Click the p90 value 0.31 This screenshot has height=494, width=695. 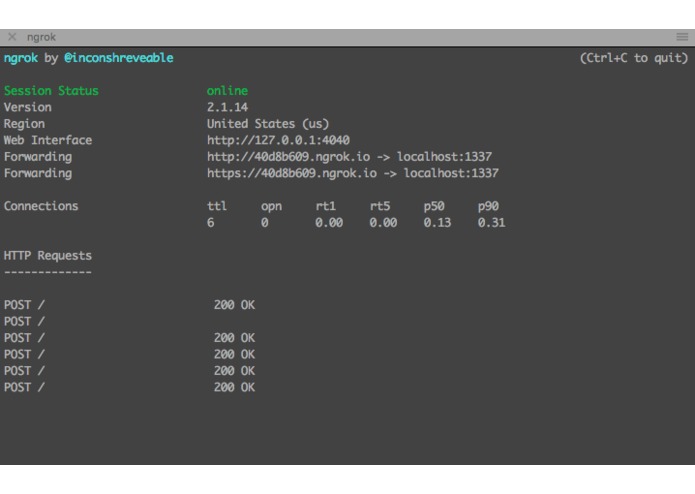click(x=492, y=222)
